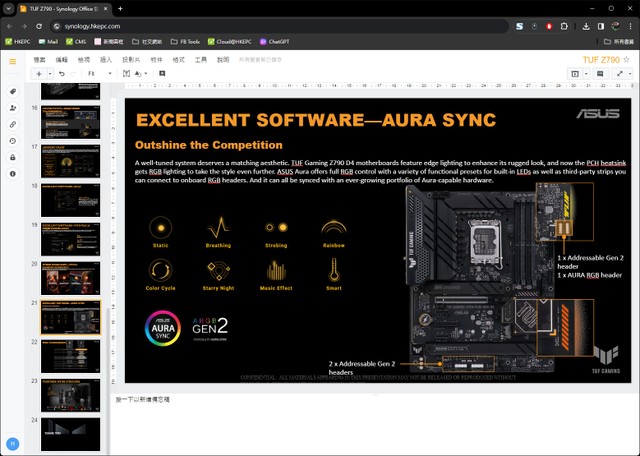Select slide 16 thumbnail
This screenshot has height=456, width=640.
(x=70, y=122)
